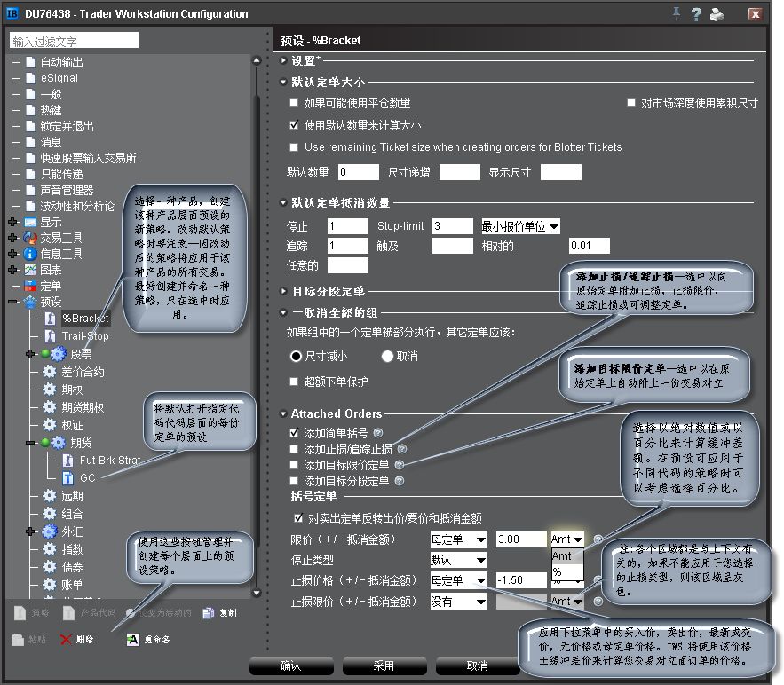This screenshot has height=685, width=784.
Task: Click the 确认 button
Action: coord(291,666)
